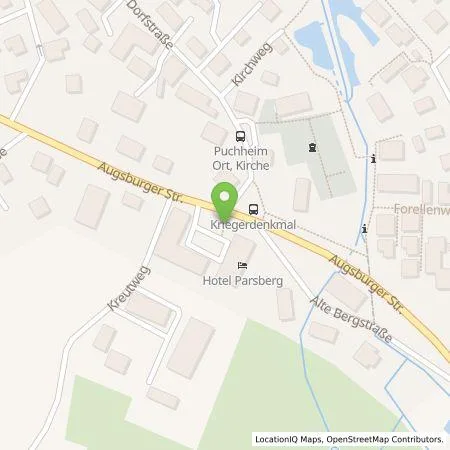
Task: Click the eastern Augsburger Str. label
Action: coord(367,284)
